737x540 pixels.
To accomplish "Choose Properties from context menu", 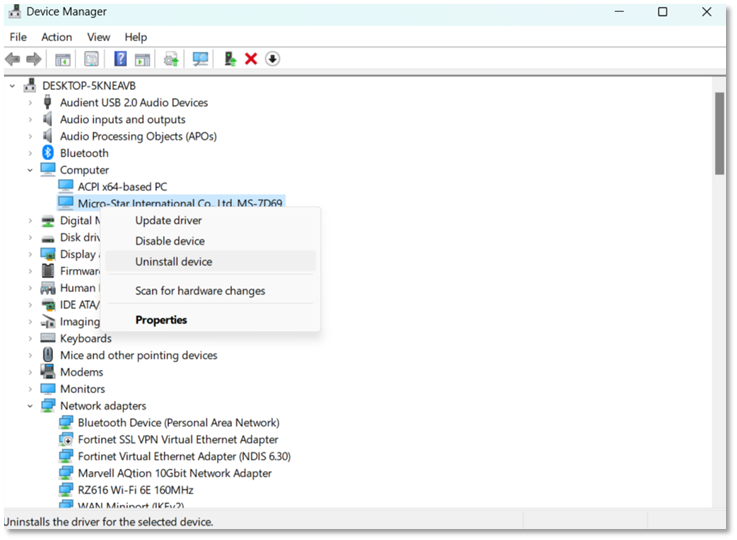I will tap(210, 320).
